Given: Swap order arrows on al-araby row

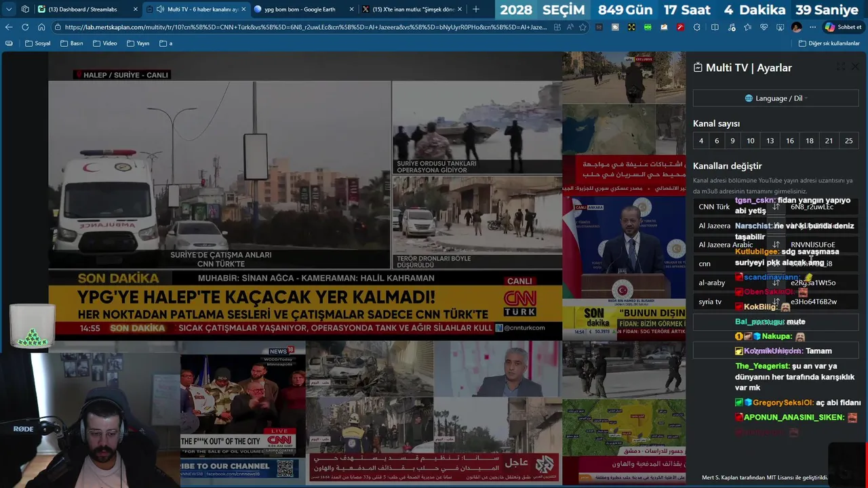Looking at the screenshot, I should tap(776, 283).
